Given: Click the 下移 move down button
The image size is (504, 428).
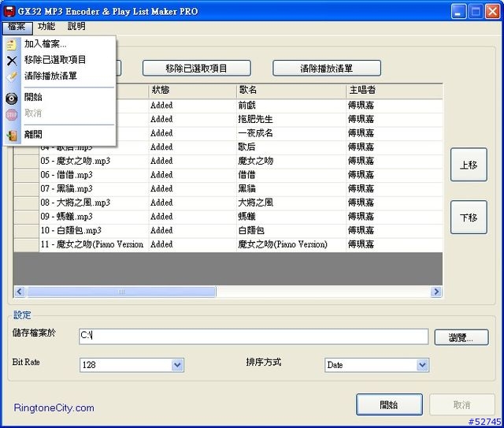Looking at the screenshot, I should [x=469, y=218].
